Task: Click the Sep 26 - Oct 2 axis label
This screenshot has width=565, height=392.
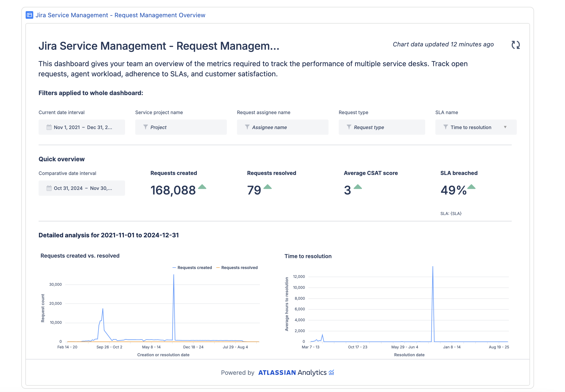Action: tap(109, 347)
